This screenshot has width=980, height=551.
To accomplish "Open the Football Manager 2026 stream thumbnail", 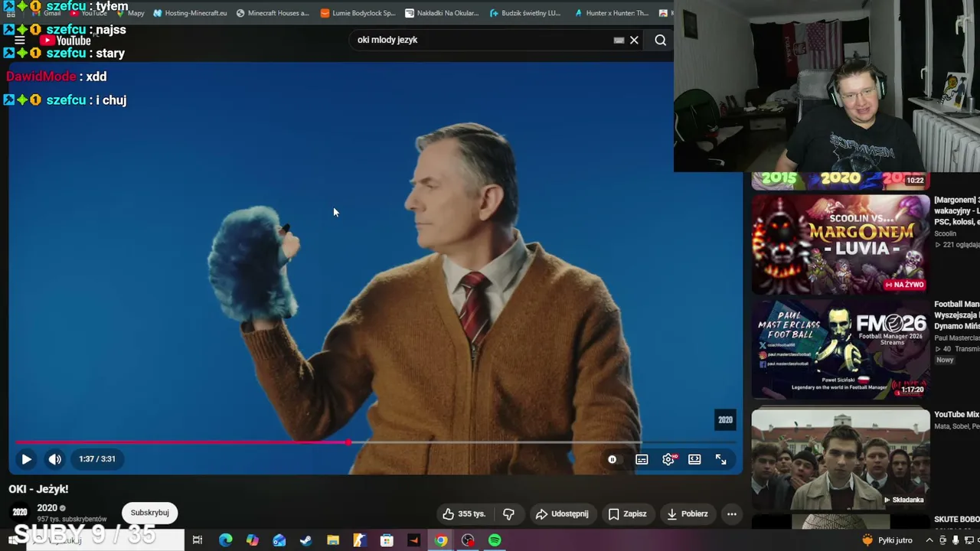I will (841, 349).
